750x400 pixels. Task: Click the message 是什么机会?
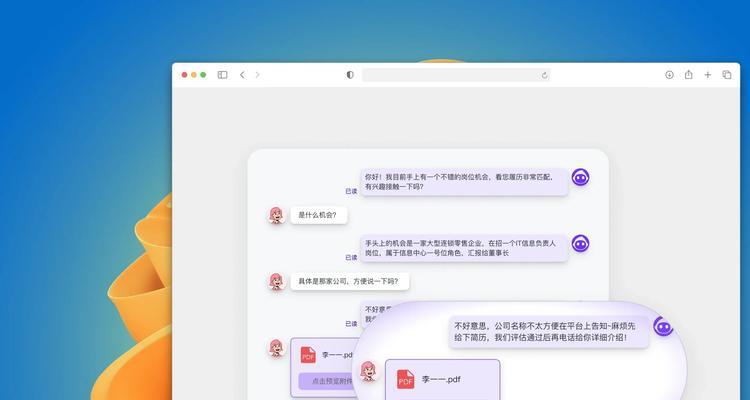[x=319, y=215]
